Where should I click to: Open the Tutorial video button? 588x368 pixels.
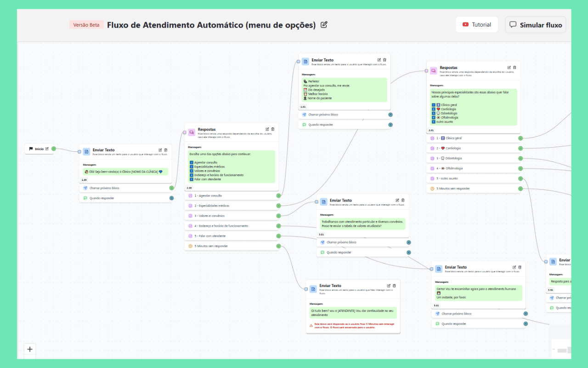(476, 25)
